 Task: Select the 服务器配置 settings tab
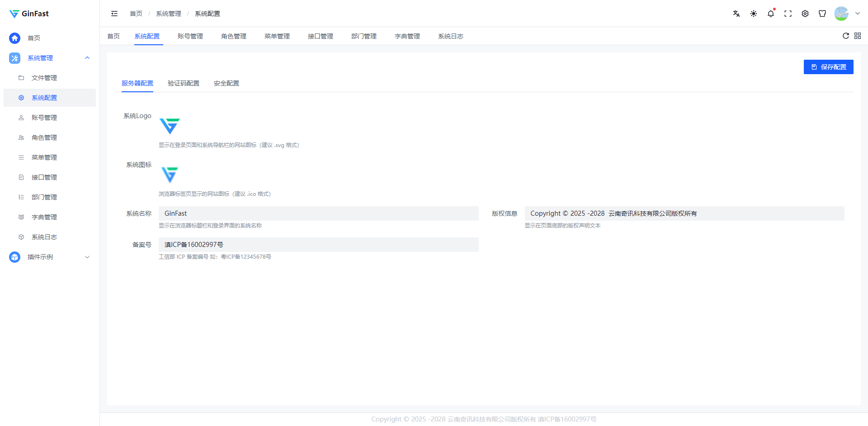[137, 83]
